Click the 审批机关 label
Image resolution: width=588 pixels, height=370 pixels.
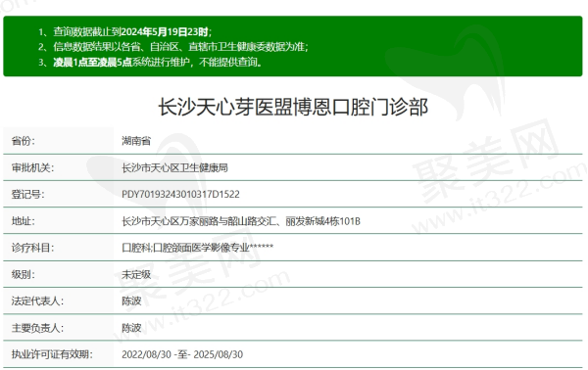click(x=32, y=167)
